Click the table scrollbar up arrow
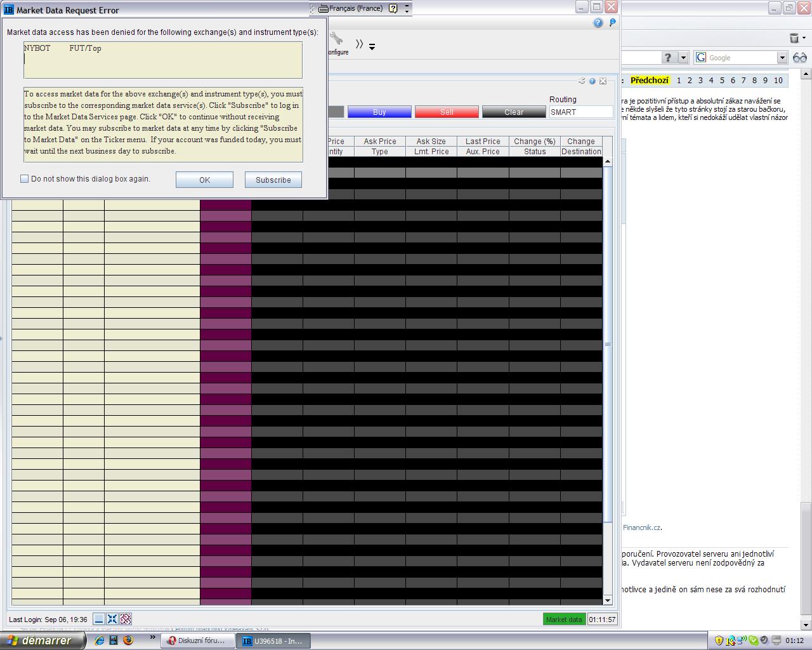Screen dimensions: 812x650 [x=608, y=162]
